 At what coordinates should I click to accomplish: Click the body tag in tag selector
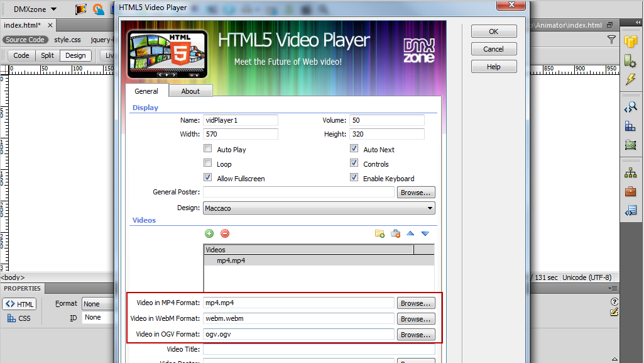tap(13, 277)
